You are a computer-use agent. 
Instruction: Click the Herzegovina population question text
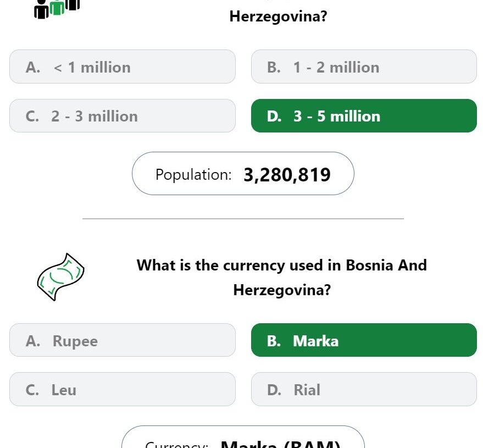tap(278, 16)
